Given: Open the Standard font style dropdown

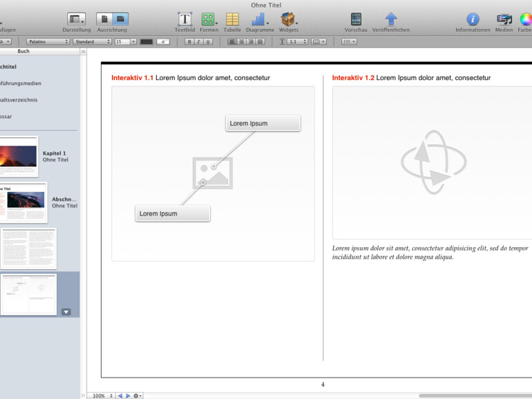Looking at the screenshot, I should 92,42.
